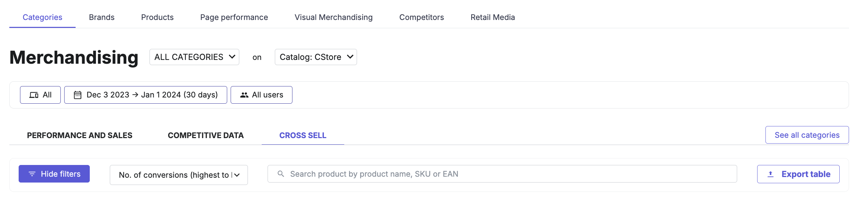
Task: Click the upload arrow icon on Export table
Action: pyautogui.click(x=770, y=174)
